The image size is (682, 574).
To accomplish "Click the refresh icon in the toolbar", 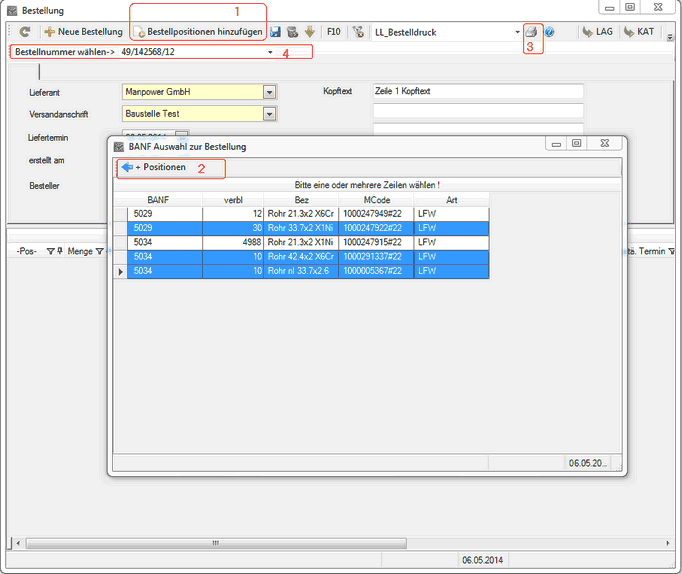I will pyautogui.click(x=25, y=32).
